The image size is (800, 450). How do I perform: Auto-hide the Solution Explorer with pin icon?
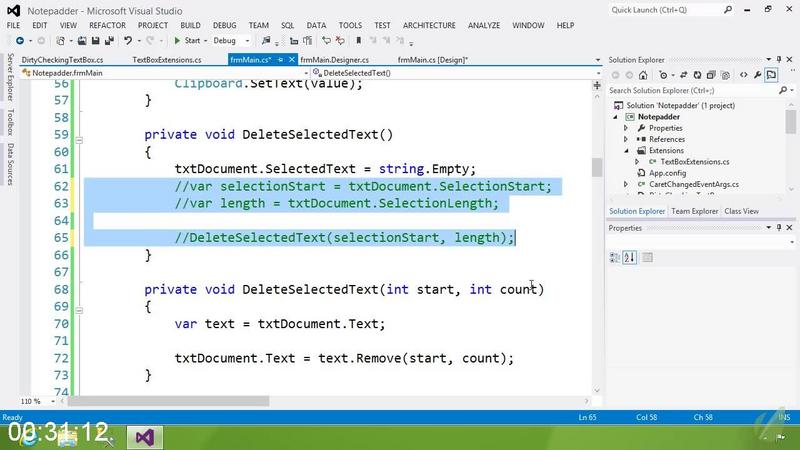(779, 60)
